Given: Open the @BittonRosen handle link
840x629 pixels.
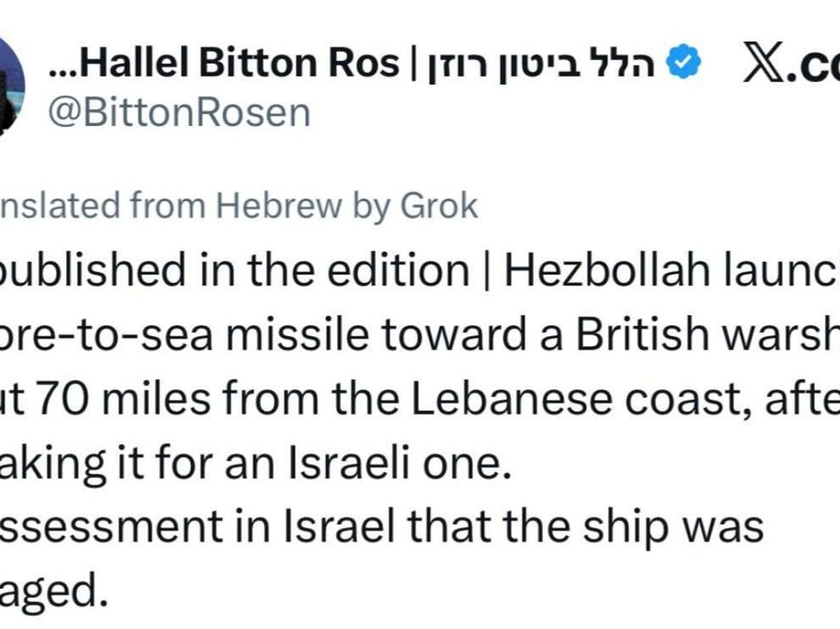Looking at the screenshot, I should (x=179, y=113).
